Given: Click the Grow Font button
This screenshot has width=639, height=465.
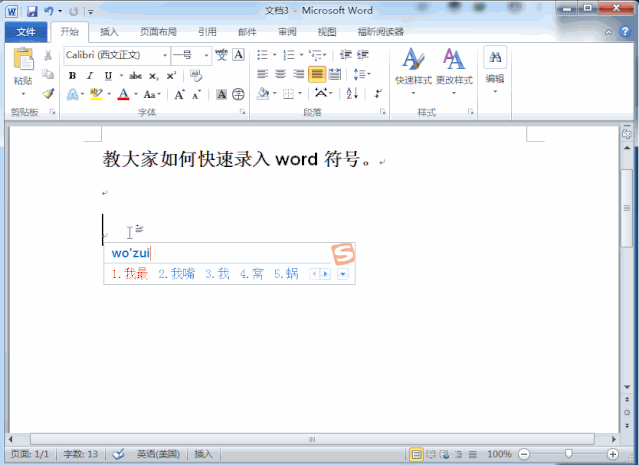Looking at the screenshot, I should [179, 95].
